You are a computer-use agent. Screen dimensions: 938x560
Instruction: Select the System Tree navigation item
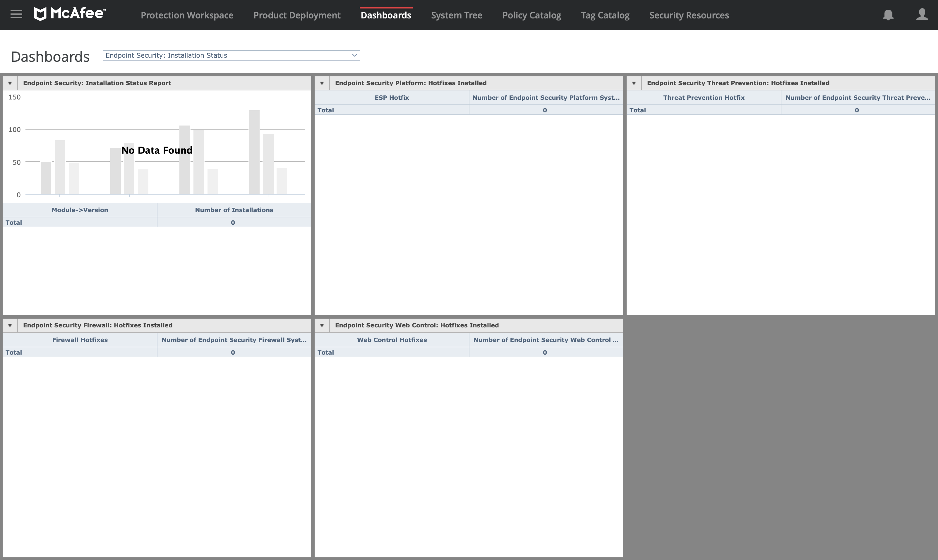456,15
